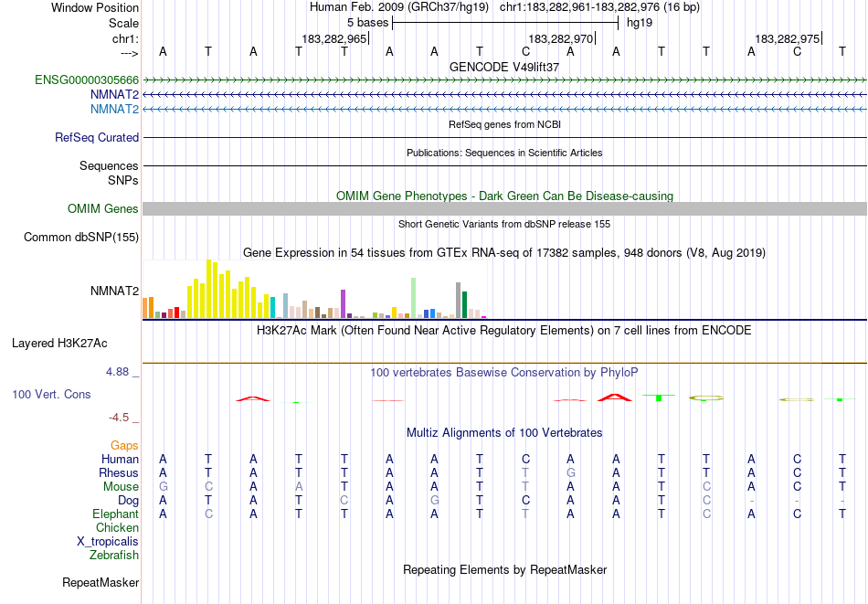The width and height of the screenshot is (868, 604).
Task: Click the G base in Dog row
Action: 435,501
